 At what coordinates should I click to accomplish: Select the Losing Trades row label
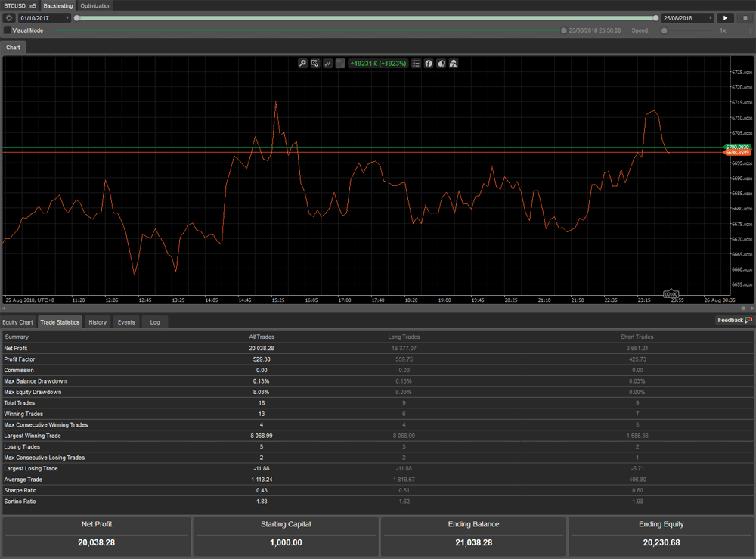(22, 446)
